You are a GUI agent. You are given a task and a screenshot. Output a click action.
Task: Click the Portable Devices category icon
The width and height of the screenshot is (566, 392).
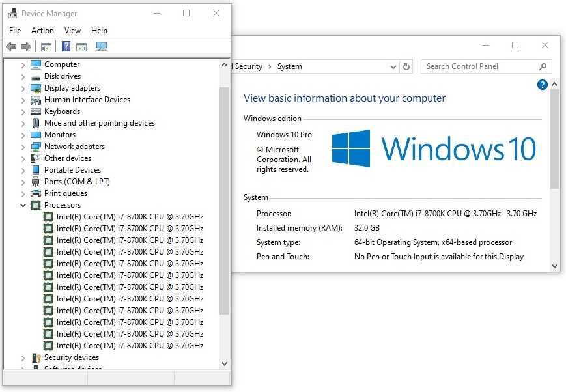coord(36,170)
